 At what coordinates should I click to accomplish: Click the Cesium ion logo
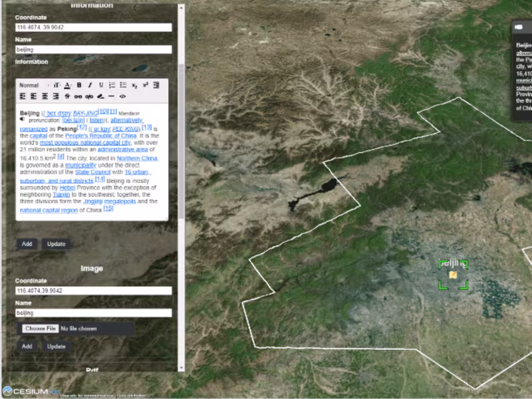coord(31,391)
